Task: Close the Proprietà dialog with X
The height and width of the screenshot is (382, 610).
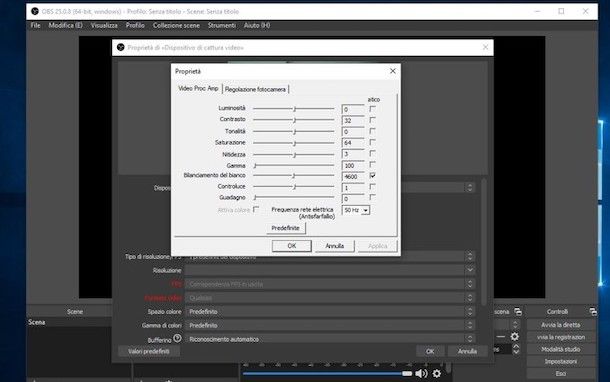Action: pyautogui.click(x=393, y=71)
